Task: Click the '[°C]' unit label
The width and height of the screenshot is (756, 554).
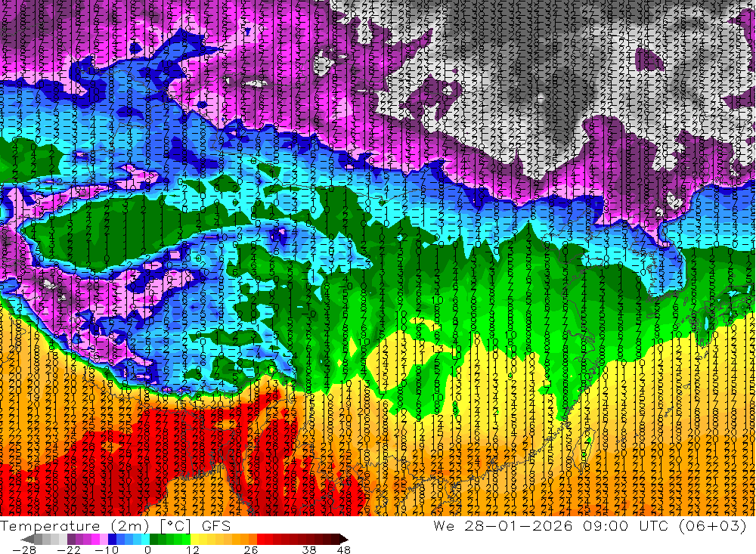Action: pos(175,526)
